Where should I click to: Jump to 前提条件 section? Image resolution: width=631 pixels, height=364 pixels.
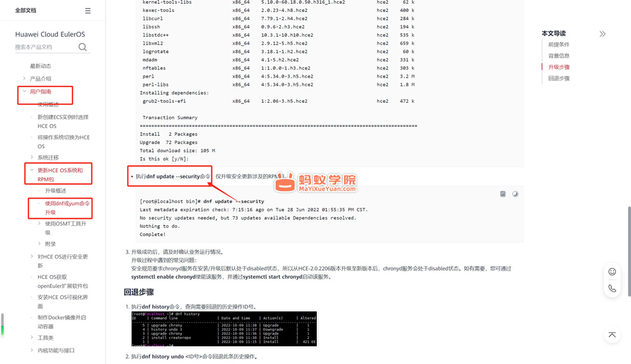tap(558, 45)
